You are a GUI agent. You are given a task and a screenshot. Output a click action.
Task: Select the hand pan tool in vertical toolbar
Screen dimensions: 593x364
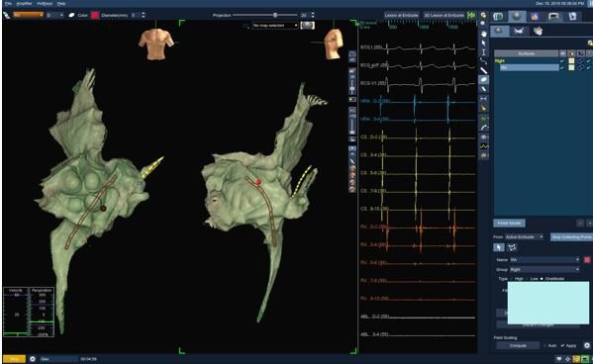[x=484, y=34]
